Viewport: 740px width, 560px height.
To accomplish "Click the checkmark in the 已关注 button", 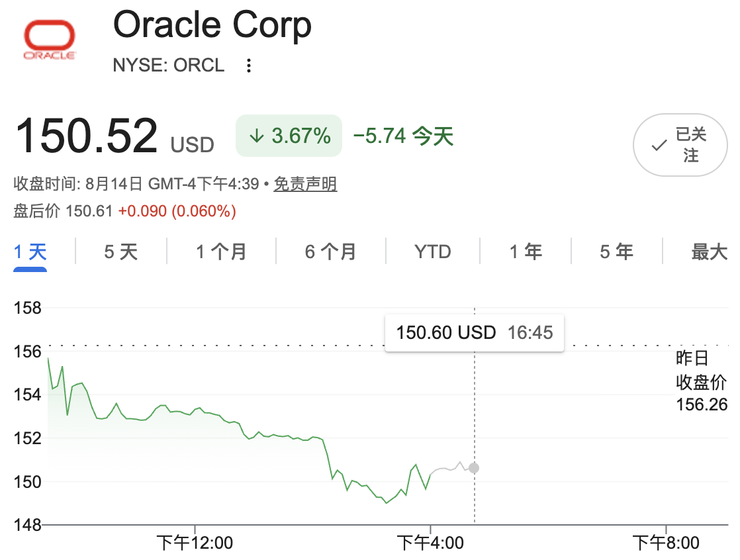I will 659,146.
